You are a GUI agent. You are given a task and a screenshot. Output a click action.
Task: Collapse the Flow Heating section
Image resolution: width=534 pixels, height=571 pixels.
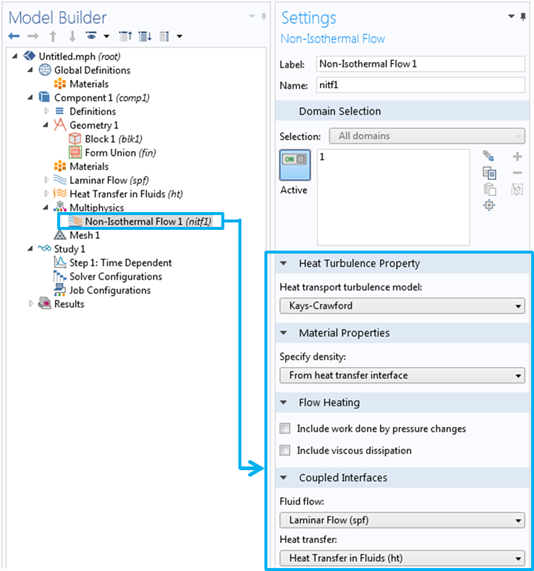click(x=283, y=402)
